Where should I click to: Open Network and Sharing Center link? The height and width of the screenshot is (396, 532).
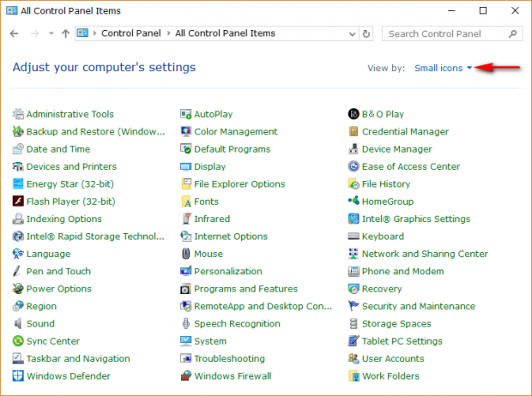425,254
